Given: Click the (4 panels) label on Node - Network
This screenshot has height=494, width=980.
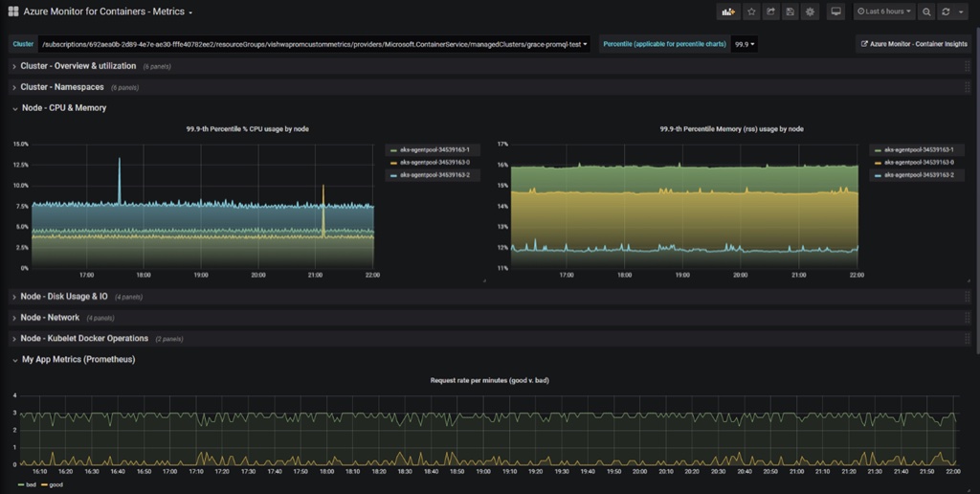Looking at the screenshot, I should pyautogui.click(x=100, y=318).
